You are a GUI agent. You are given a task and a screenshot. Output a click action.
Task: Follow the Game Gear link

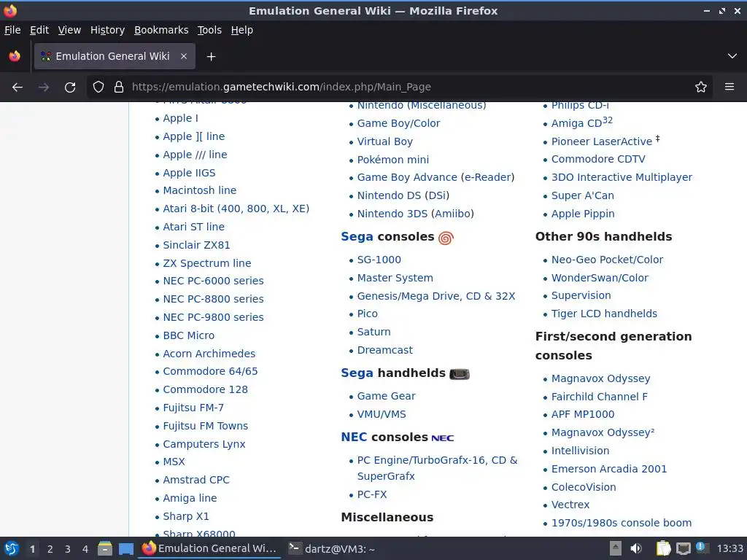click(x=387, y=396)
